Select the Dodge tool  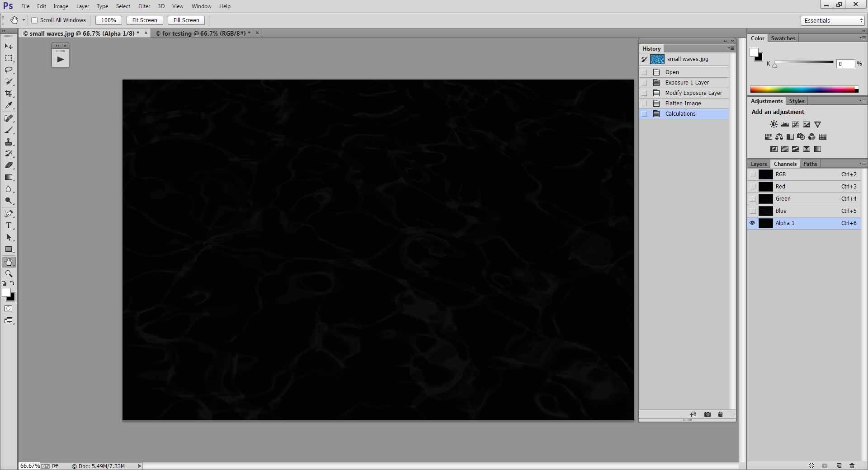point(9,201)
